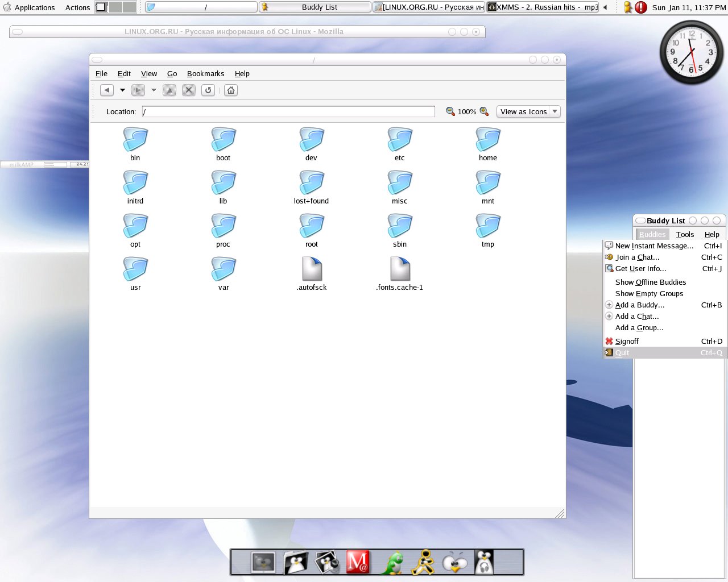Zoom out using the magnifier minus icon
728x582 pixels.
450,111
